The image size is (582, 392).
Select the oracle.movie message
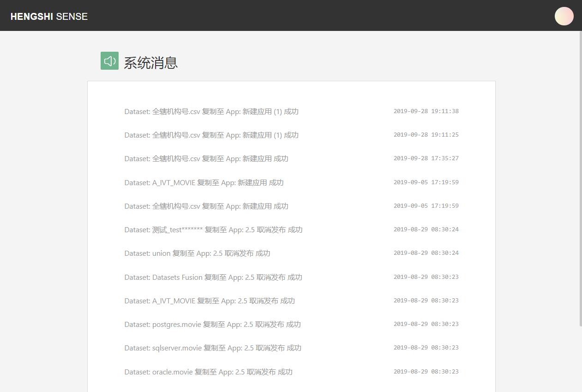click(209, 372)
